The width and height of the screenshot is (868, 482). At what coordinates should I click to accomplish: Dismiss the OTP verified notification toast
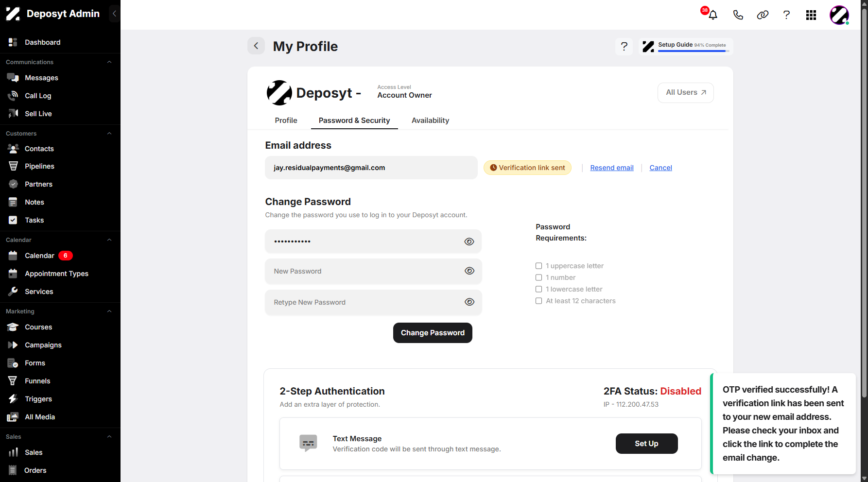[783, 424]
